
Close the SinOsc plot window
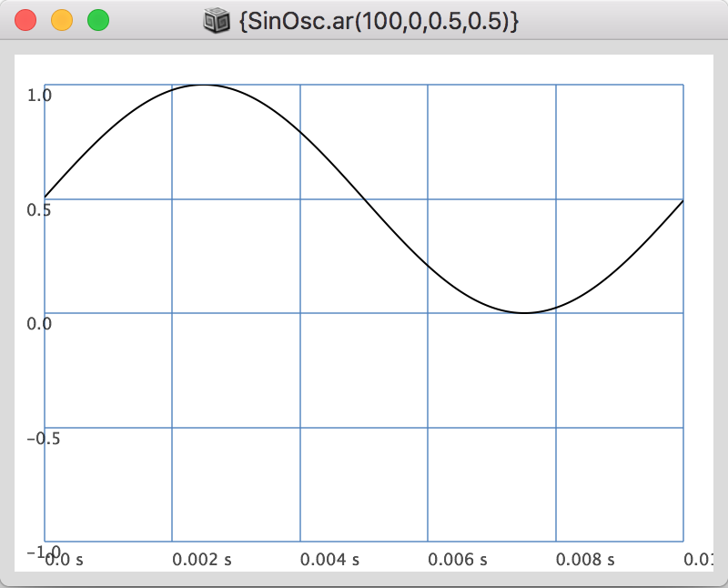click(x=26, y=19)
